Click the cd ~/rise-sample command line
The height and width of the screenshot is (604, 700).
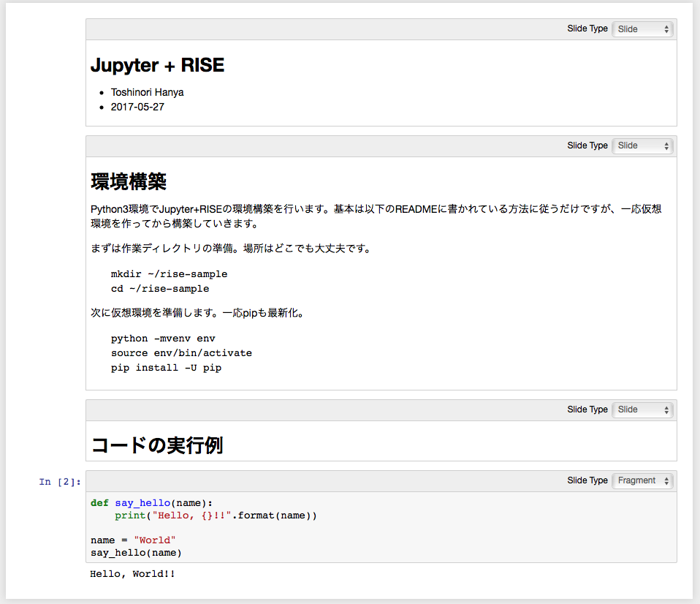coord(159,289)
